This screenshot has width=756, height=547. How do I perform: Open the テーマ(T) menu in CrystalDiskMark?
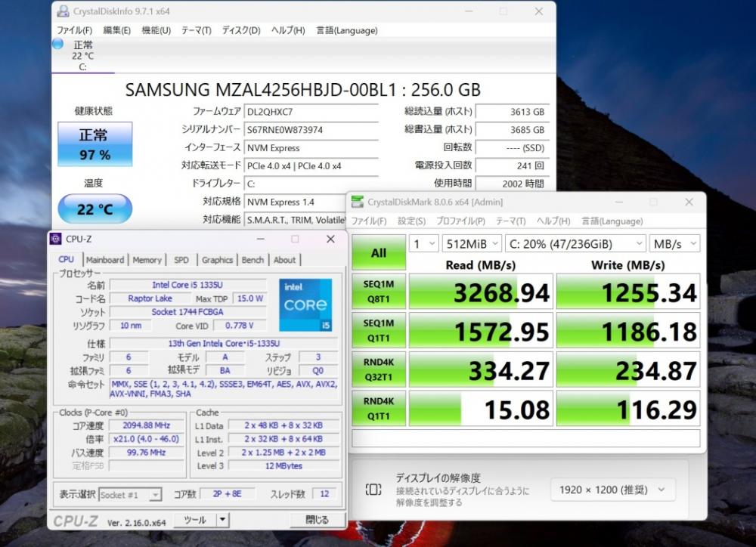[x=510, y=221]
